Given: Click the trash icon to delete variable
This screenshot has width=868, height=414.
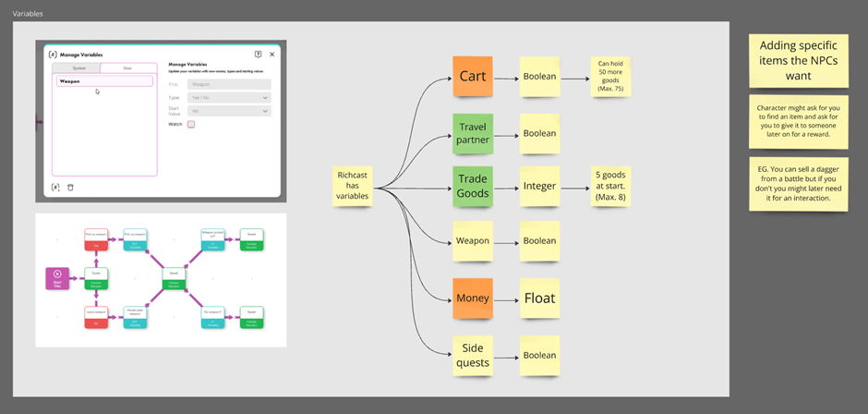Looking at the screenshot, I should tap(70, 187).
